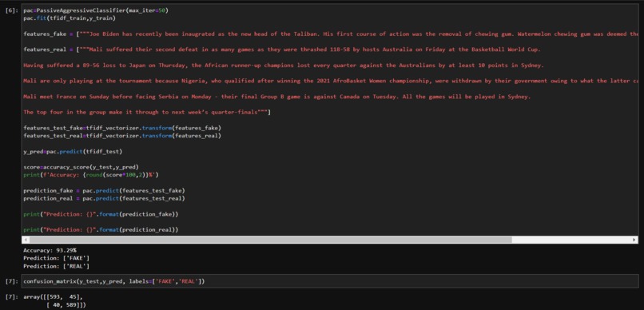Click the "Prediction: ['FAKE']" output line
Viewport: 644px width, 310px height.
(56, 258)
